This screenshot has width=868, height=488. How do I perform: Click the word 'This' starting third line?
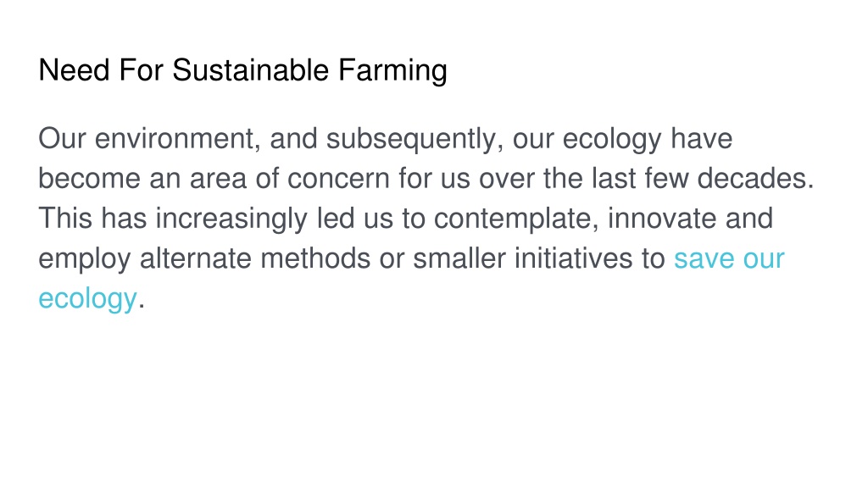[65, 218]
